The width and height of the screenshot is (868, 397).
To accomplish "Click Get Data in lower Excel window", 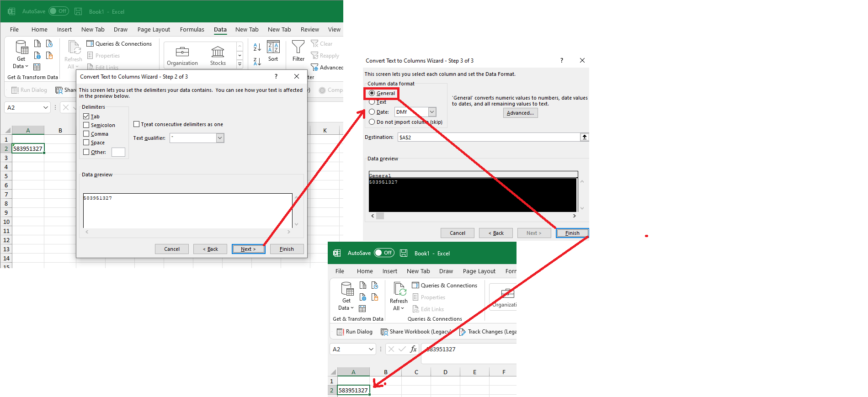I will tap(346, 296).
